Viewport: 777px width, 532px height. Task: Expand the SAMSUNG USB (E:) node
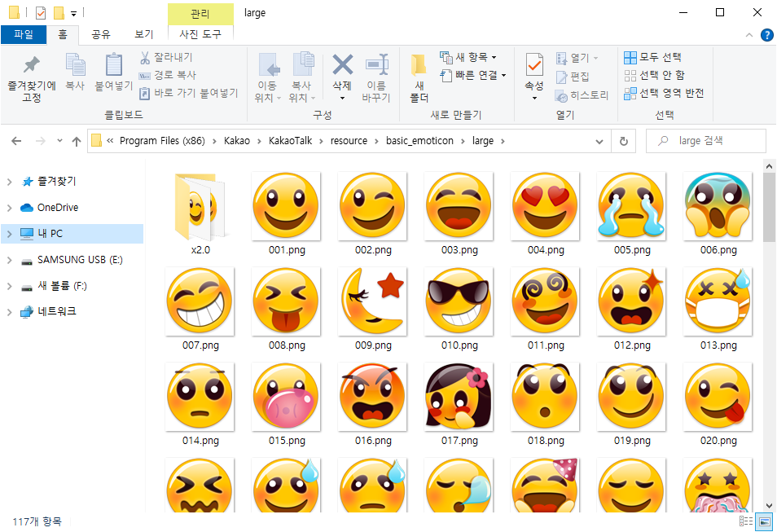tap(10, 260)
